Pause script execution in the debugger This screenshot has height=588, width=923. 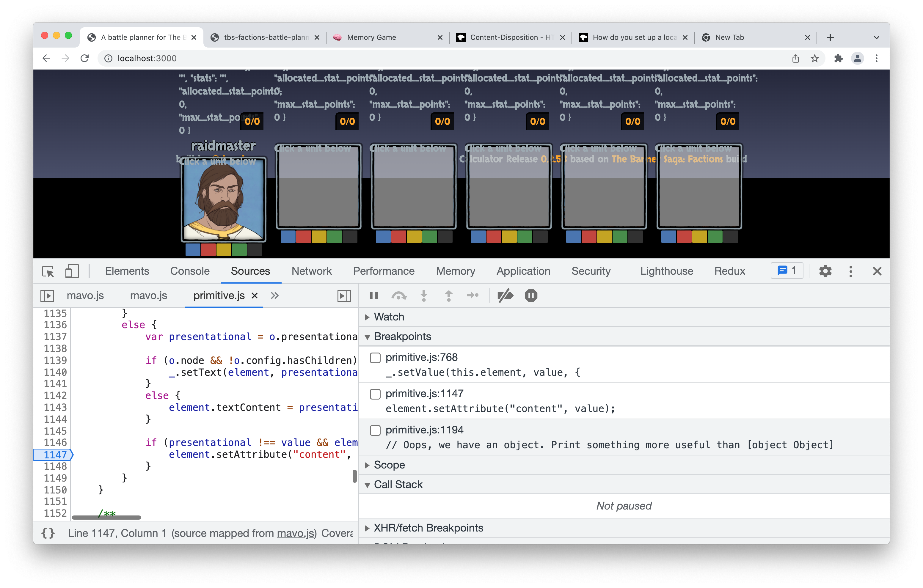pyautogui.click(x=374, y=295)
